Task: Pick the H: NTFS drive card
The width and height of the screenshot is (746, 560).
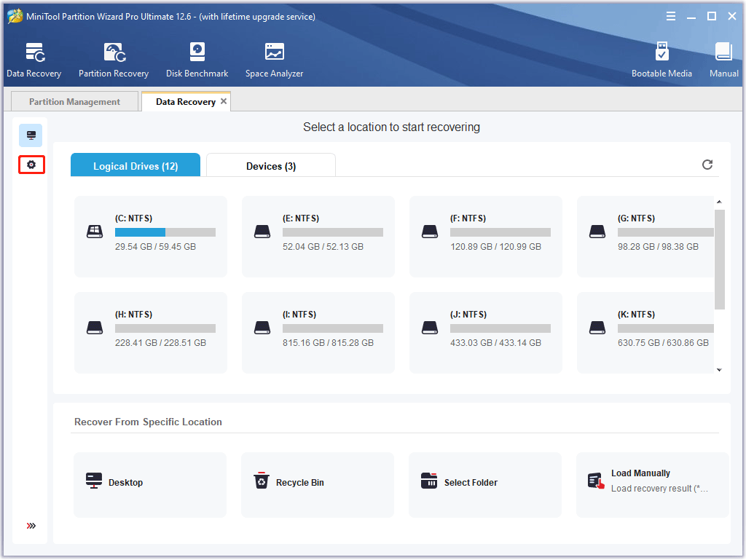Action: 151,332
